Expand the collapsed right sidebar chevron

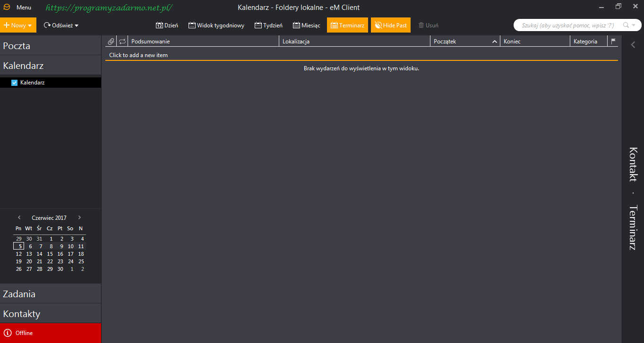pyautogui.click(x=633, y=45)
